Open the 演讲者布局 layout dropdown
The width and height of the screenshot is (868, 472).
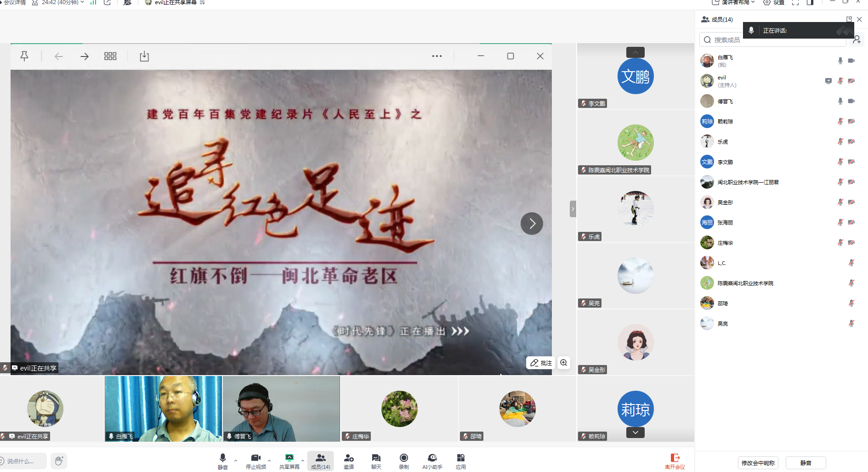[x=734, y=3]
